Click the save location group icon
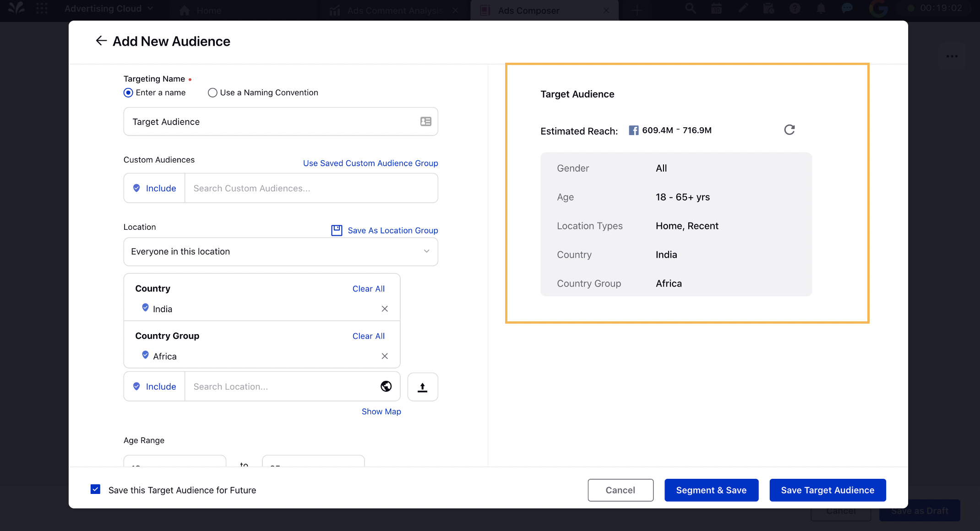The width and height of the screenshot is (980, 531). (x=336, y=230)
